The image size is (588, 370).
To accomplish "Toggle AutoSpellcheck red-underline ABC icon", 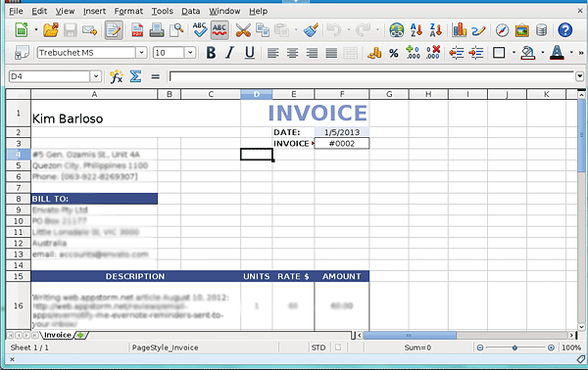I will pos(220,30).
